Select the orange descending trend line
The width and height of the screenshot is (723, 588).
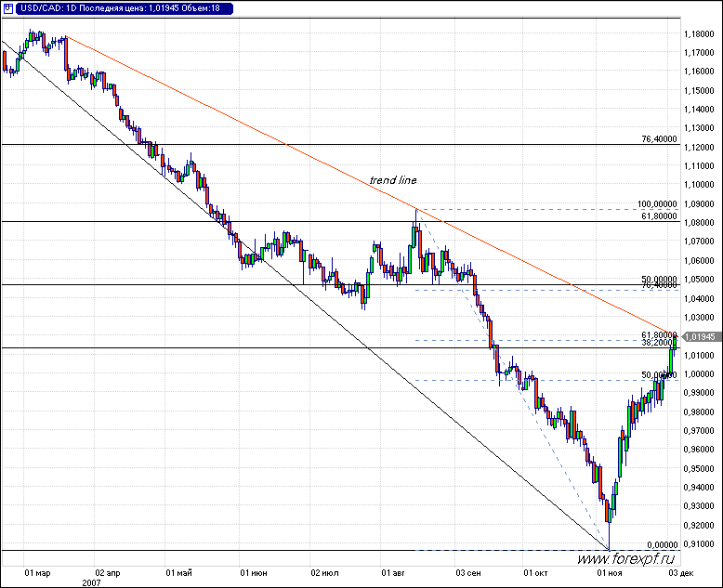279,140
